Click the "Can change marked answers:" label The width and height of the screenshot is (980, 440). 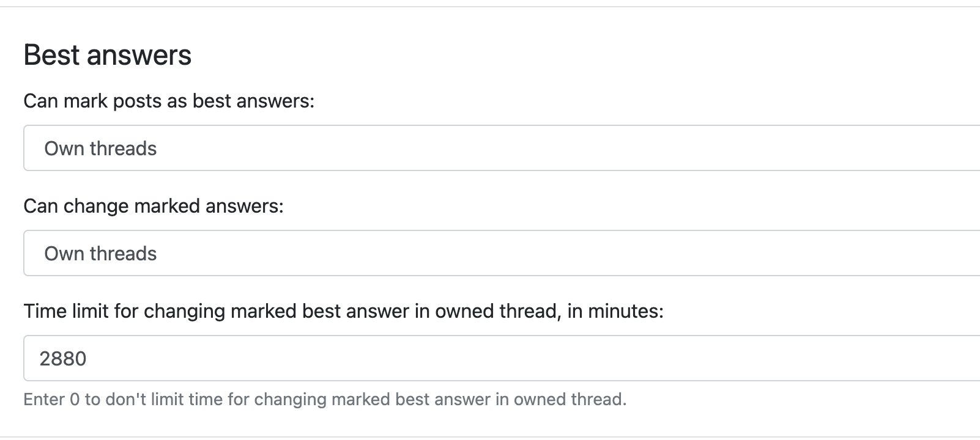coord(154,206)
